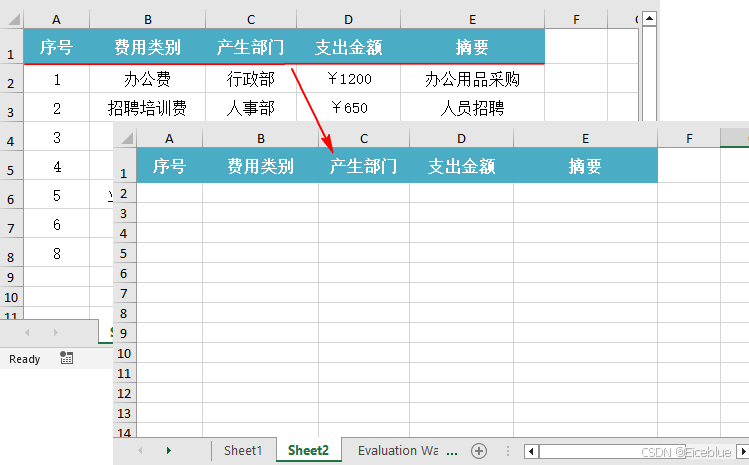Click cell 序号 in Sheet2 window
Screen dimensions: 749x465
(170, 166)
